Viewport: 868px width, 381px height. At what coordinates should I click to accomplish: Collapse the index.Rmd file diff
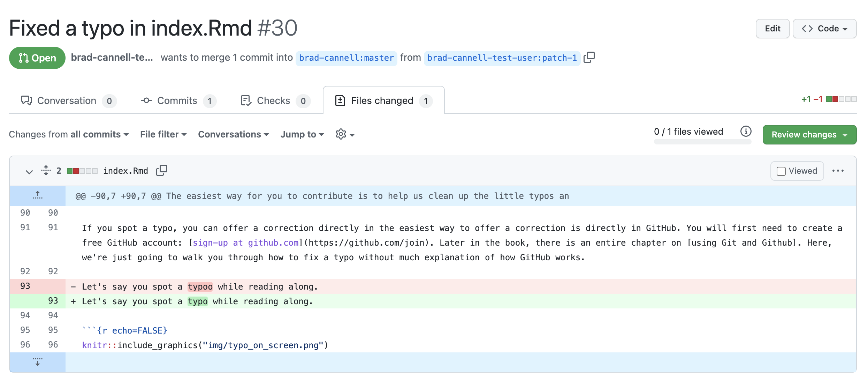tap(29, 171)
